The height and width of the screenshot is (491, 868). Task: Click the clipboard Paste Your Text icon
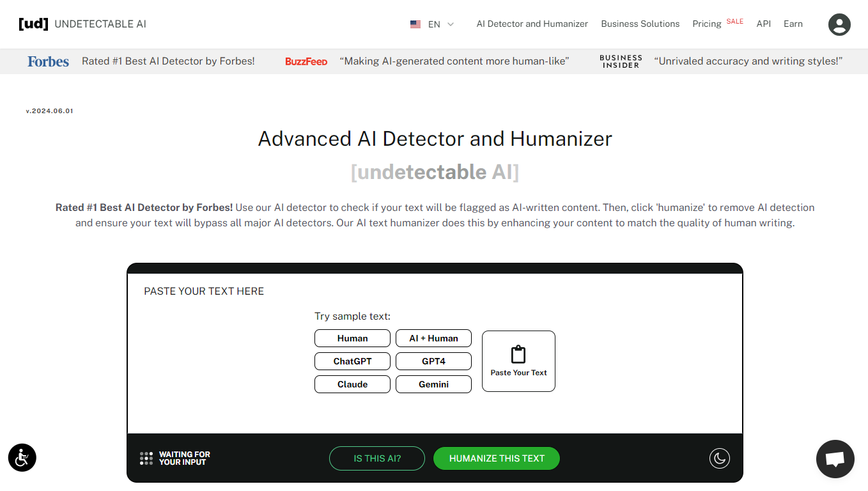(518, 355)
